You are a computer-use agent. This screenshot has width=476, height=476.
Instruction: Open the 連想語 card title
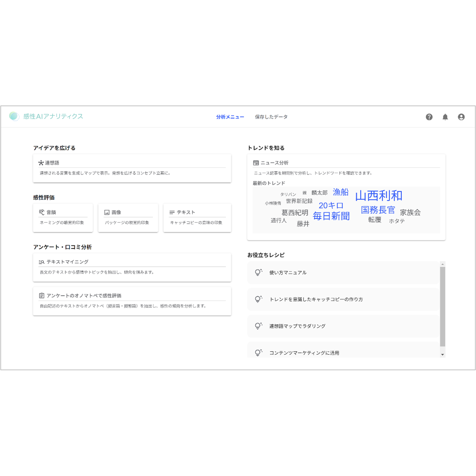52,163
